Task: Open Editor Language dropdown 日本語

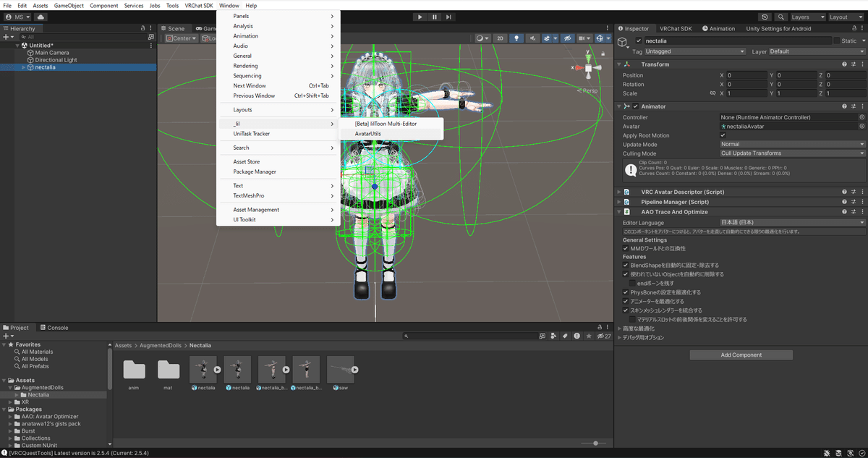Action: coord(793,222)
